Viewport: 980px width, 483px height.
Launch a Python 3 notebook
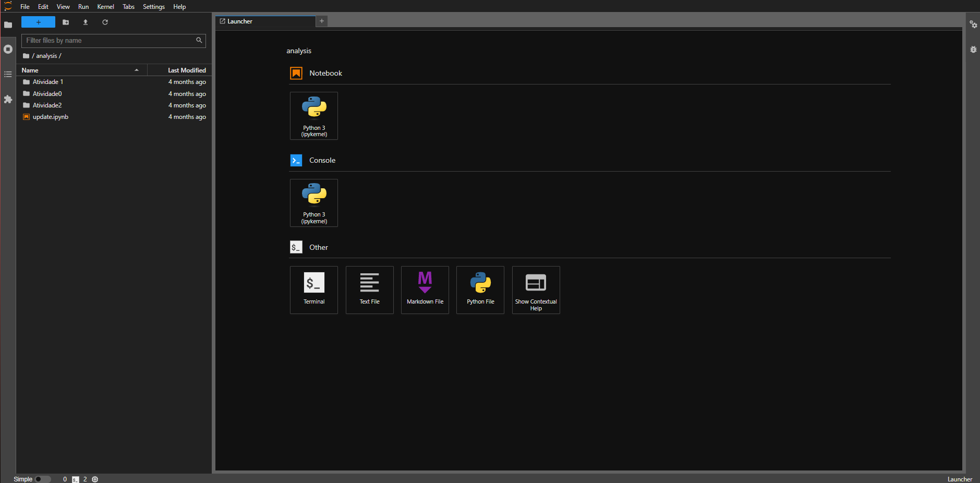coord(314,116)
